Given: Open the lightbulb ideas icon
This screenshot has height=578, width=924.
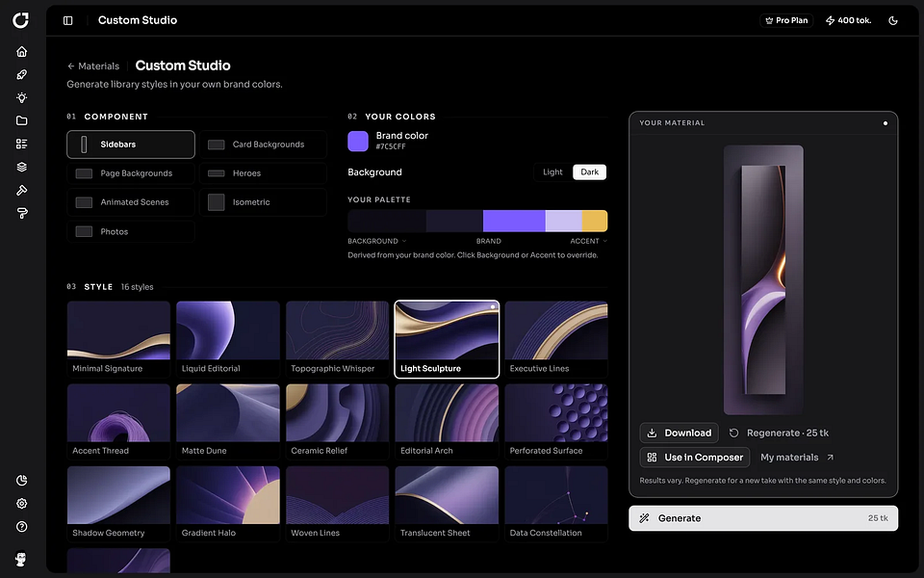Looking at the screenshot, I should [x=22, y=98].
